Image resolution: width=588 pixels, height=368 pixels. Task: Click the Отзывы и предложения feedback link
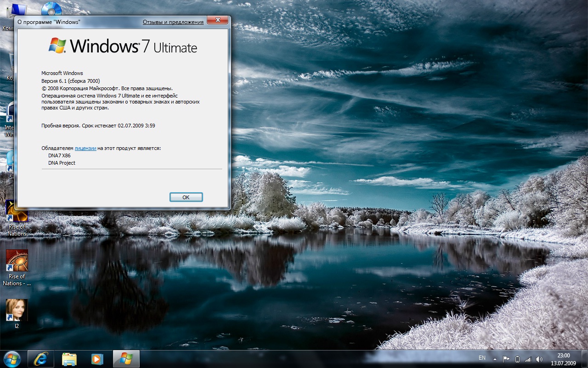173,22
